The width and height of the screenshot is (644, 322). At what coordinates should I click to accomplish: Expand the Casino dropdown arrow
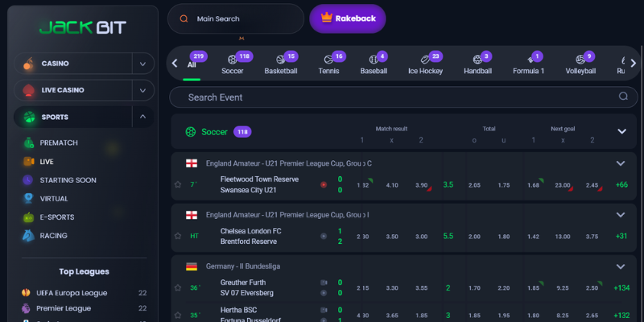142,64
